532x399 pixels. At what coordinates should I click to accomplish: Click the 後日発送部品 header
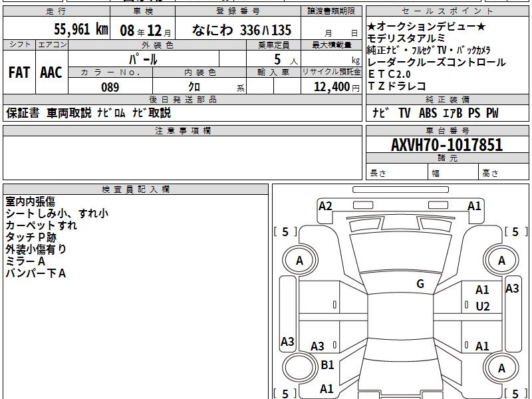(x=182, y=99)
